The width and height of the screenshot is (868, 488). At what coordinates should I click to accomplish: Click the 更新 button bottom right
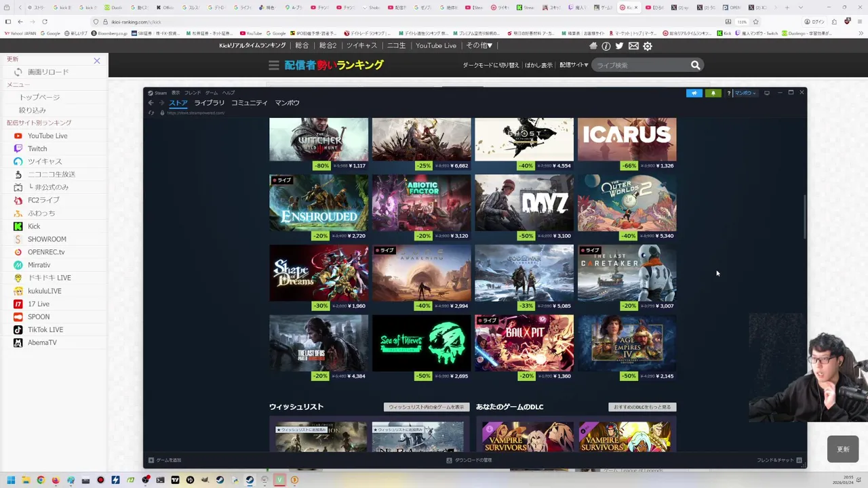tap(843, 449)
